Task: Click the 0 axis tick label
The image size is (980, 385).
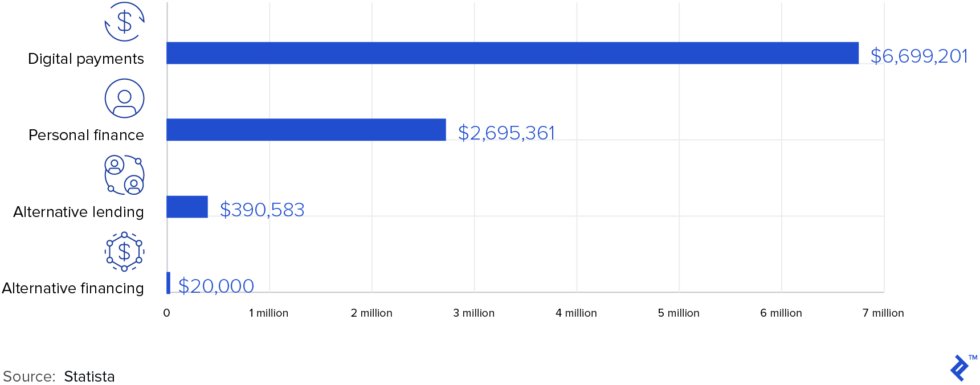Action: [166, 313]
